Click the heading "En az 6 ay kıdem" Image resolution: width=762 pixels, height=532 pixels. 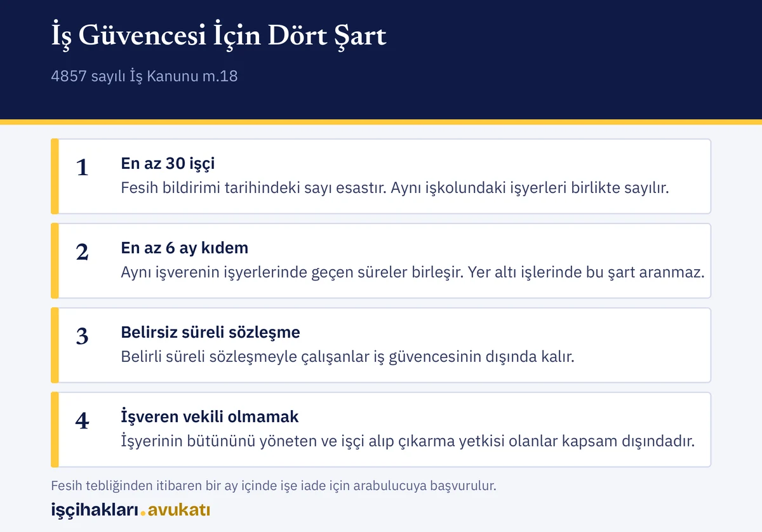coord(184,248)
